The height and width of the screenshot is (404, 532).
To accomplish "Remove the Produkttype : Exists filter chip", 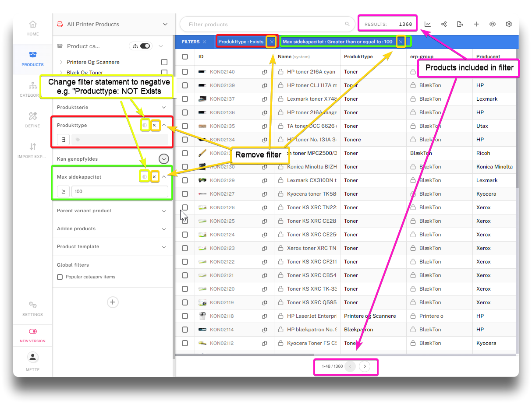I will [x=272, y=42].
